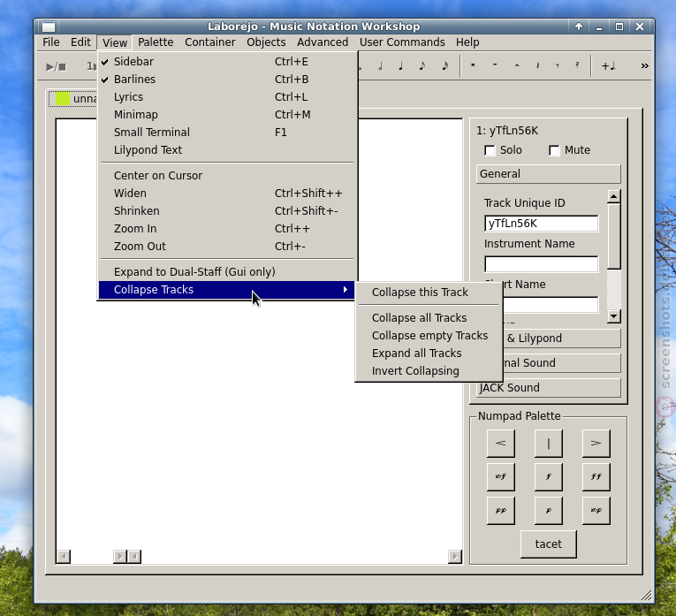Insert mezzo-forte (mf) dynamic
The height and width of the screenshot is (616, 676).
tap(500, 476)
